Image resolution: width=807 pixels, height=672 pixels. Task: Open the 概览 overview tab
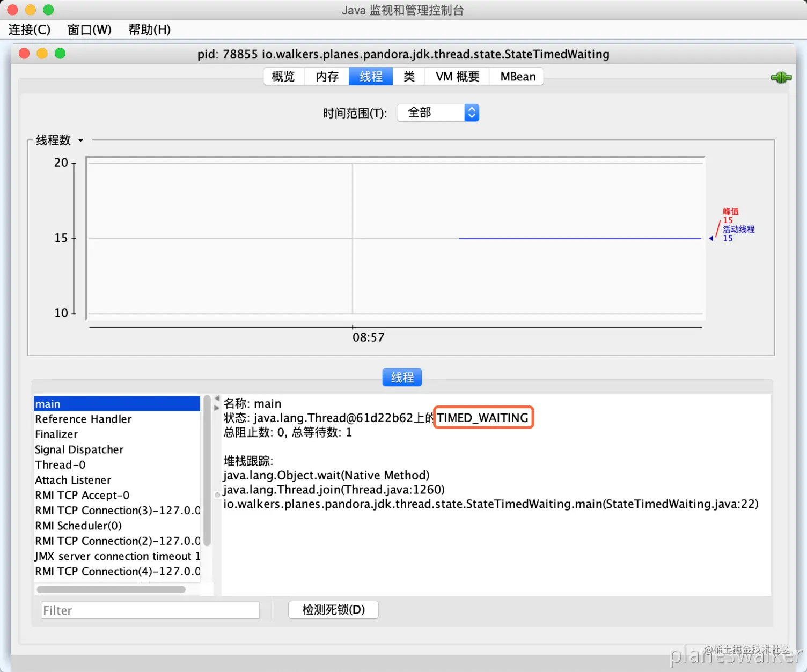283,76
